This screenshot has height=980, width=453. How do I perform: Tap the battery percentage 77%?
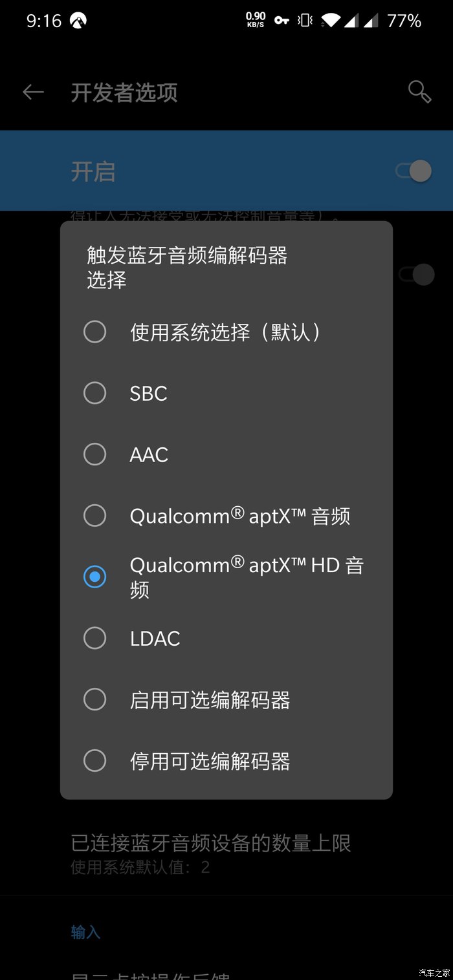tap(404, 21)
